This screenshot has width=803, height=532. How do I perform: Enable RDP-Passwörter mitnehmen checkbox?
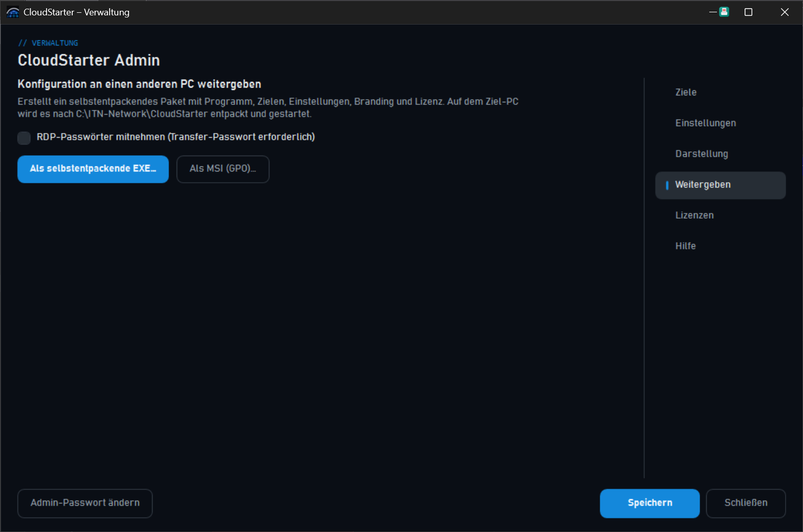(24, 138)
